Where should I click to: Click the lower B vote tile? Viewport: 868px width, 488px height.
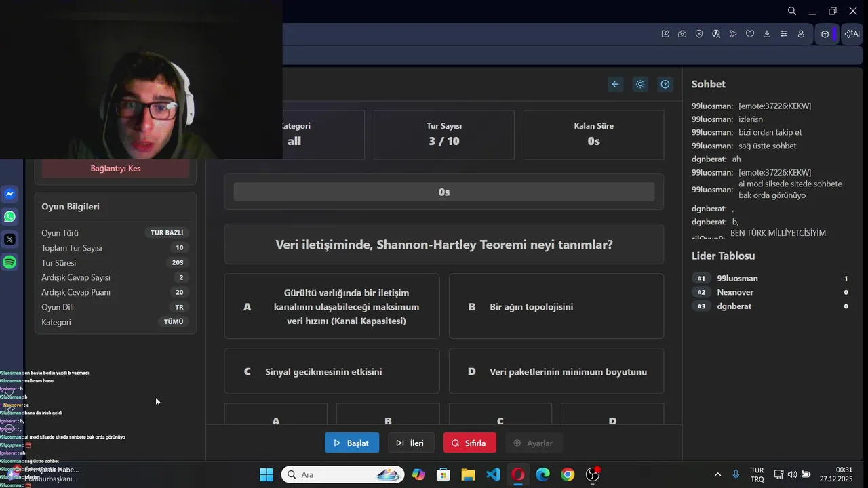[x=388, y=415]
